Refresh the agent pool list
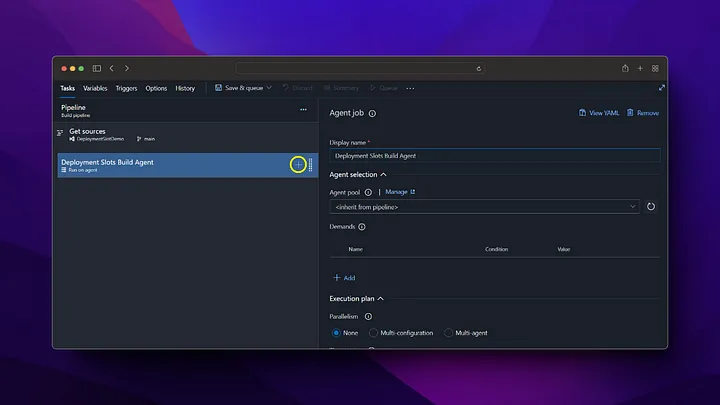Image resolution: width=720 pixels, height=405 pixels. (x=651, y=207)
